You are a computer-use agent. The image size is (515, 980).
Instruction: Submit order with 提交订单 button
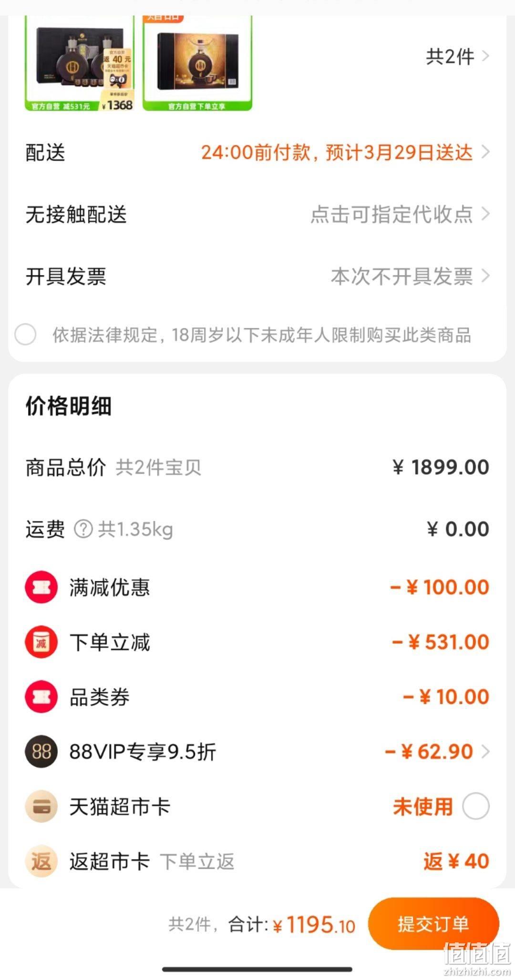tap(433, 924)
